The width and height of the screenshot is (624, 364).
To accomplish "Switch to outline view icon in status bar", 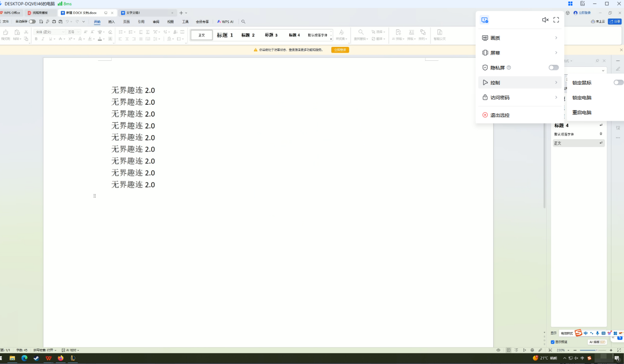I will [x=516, y=350].
